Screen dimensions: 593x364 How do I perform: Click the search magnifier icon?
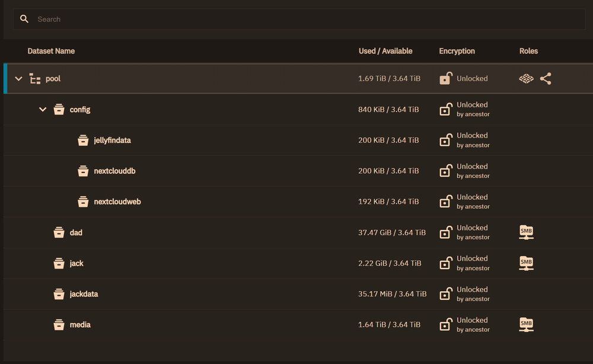(x=24, y=19)
